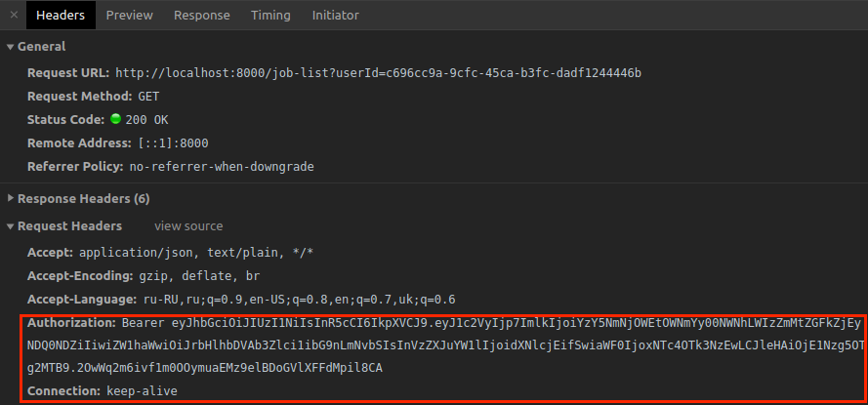Select the Timing tab

pyautogui.click(x=270, y=16)
